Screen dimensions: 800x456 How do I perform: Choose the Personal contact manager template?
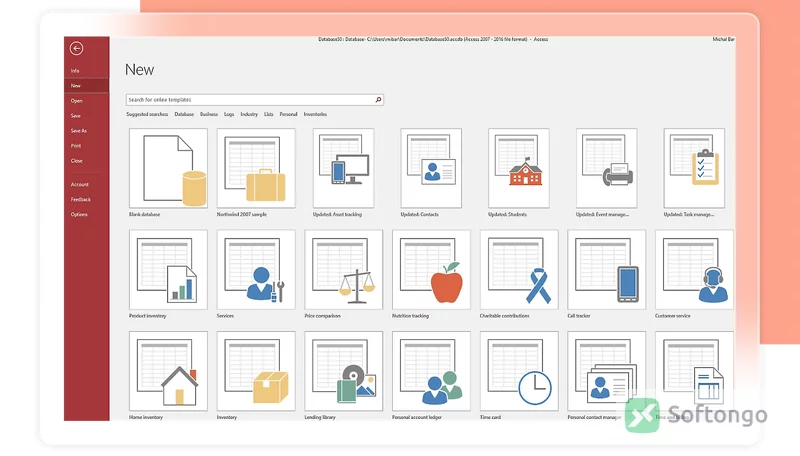[x=607, y=371]
